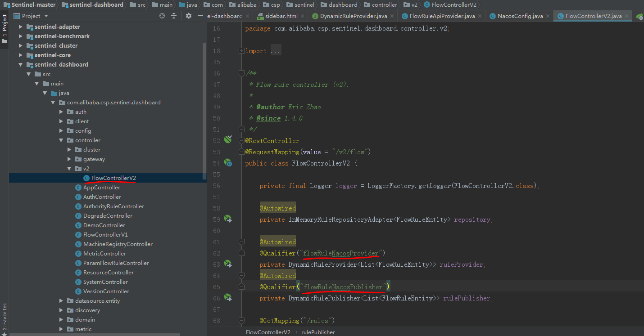This screenshot has height=336, width=644.
Task: Switch to the DynamicRuleProvider.java tab
Action: 353,16
